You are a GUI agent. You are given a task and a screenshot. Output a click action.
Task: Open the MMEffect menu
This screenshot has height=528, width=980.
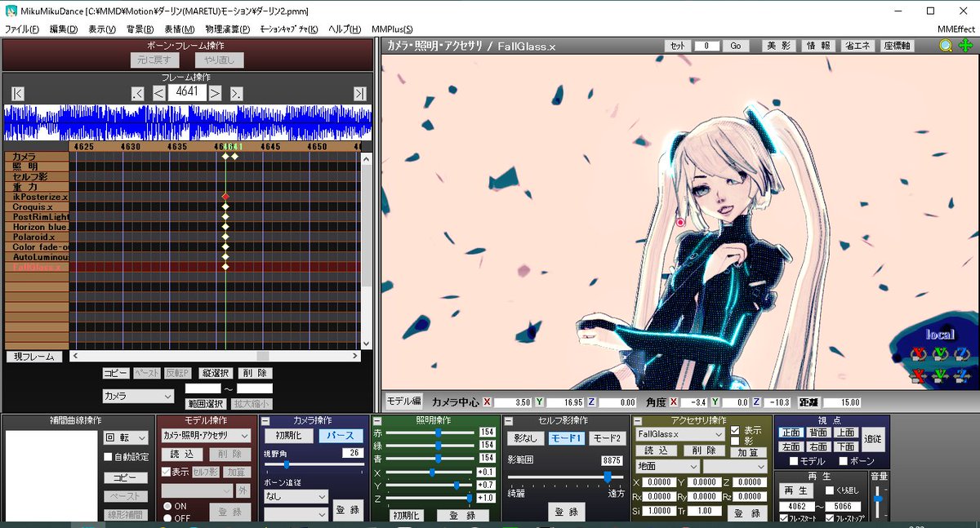coord(956,29)
